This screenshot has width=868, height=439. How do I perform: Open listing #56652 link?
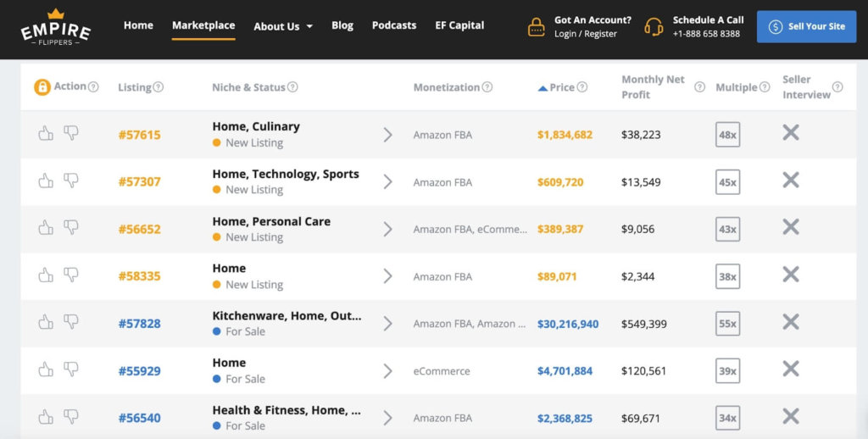[139, 229]
